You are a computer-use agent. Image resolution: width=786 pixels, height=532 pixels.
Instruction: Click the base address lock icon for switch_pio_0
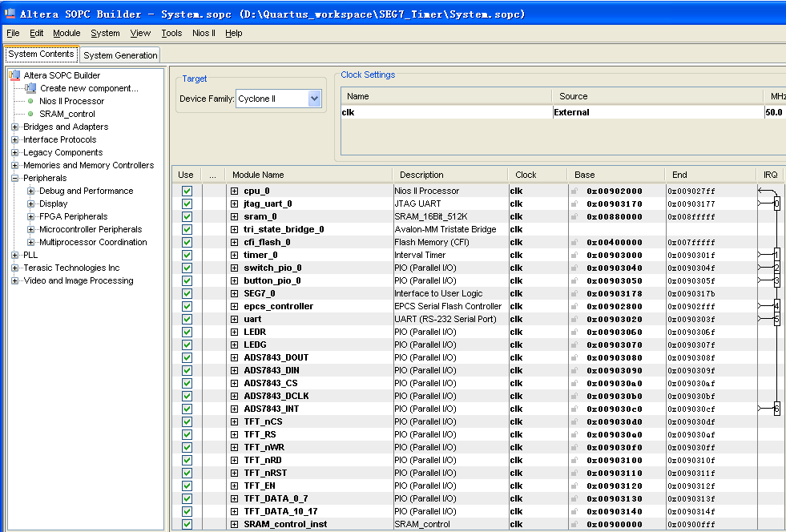click(x=574, y=268)
